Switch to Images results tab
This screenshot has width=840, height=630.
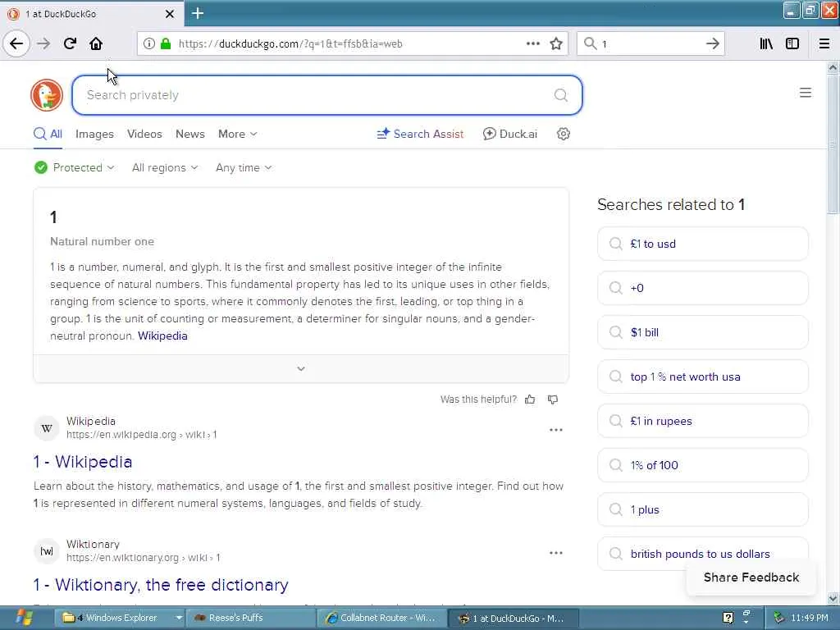tap(94, 134)
